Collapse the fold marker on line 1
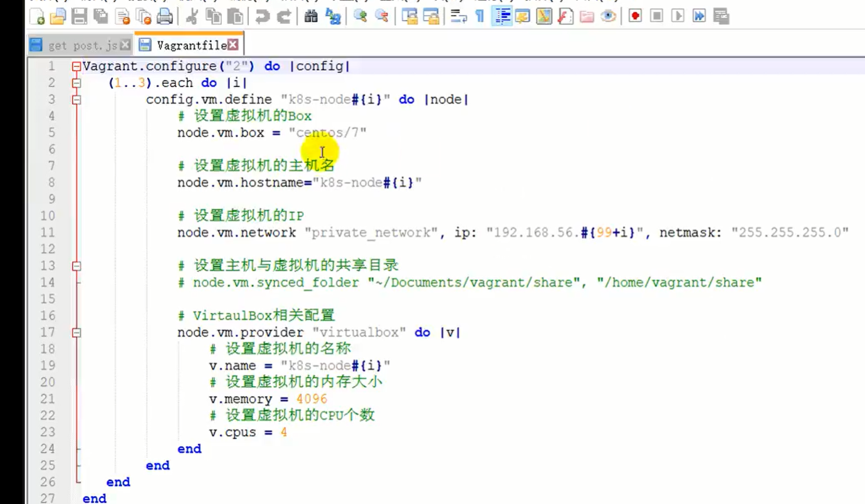865x504 pixels. [76, 66]
